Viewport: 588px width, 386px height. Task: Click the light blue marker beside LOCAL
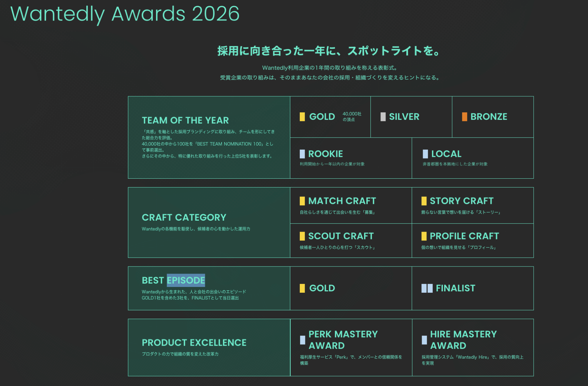click(x=425, y=154)
